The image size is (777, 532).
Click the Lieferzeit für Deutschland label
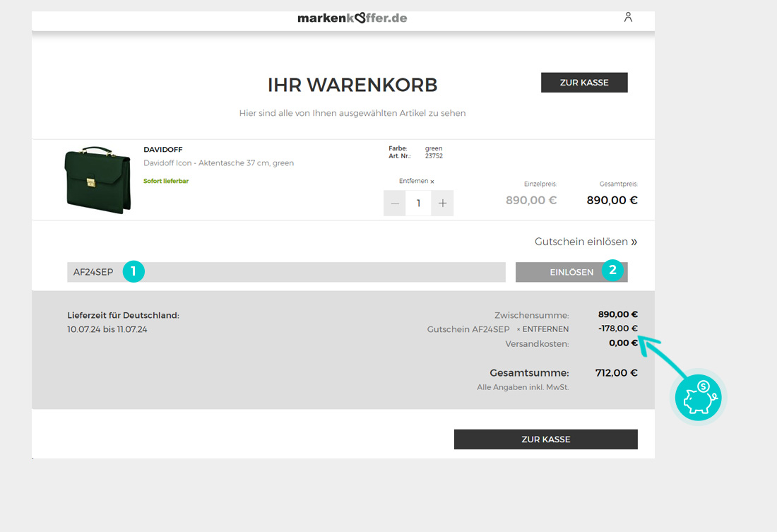[124, 315]
